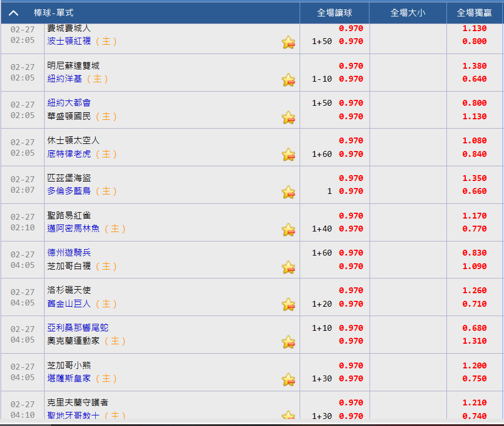Click the 02:10 start time of 聖路易紅雀 game
Image resolution: width=504 pixels, height=426 pixels.
coord(22,227)
